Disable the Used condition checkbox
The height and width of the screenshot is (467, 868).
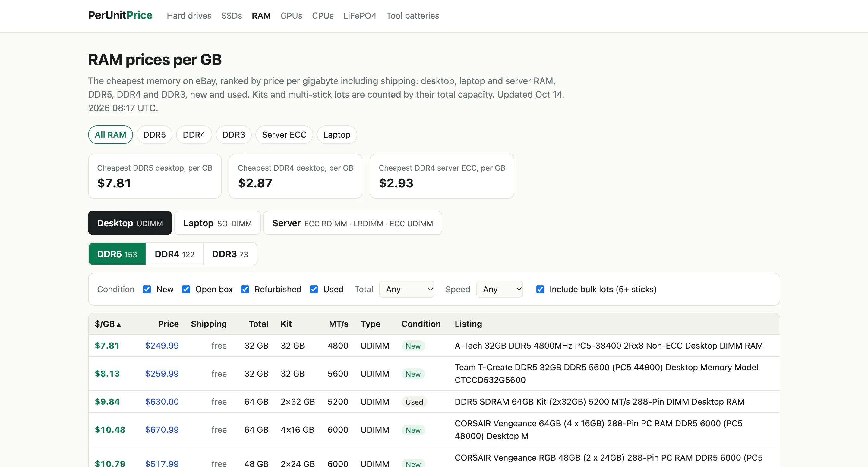(x=314, y=289)
